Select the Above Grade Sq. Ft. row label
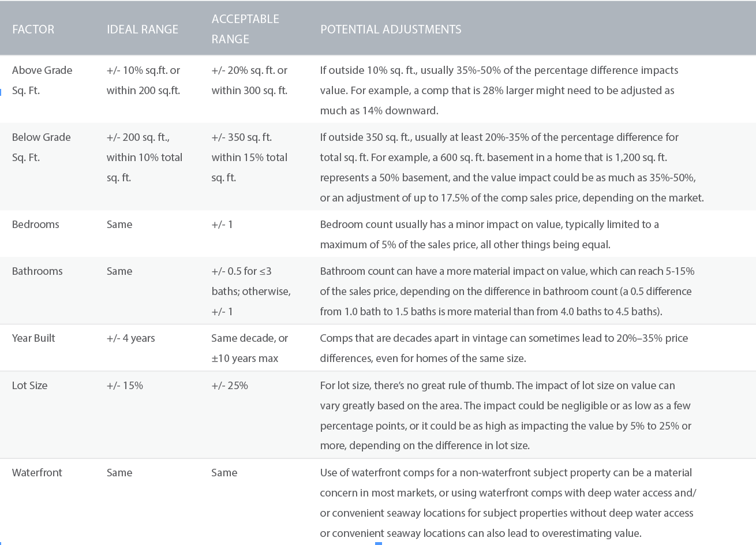The width and height of the screenshot is (756, 545). [42, 80]
